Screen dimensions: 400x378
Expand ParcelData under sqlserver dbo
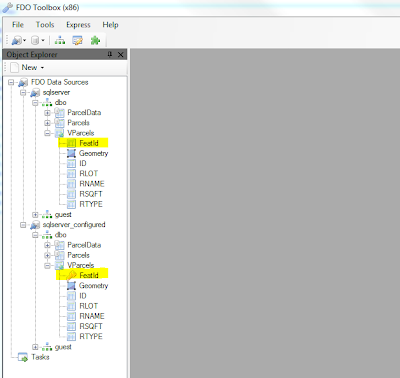point(47,113)
